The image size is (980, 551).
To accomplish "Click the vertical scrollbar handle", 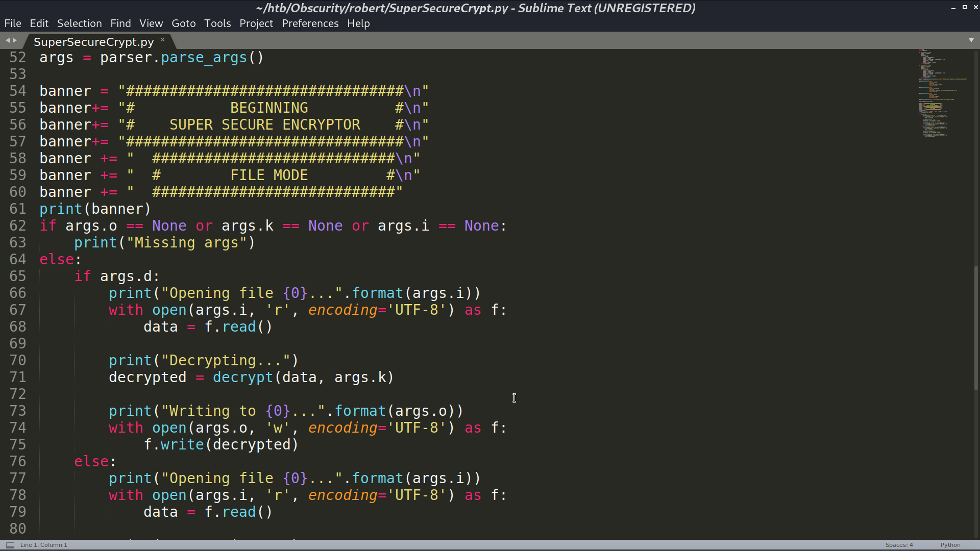I will click(976, 328).
